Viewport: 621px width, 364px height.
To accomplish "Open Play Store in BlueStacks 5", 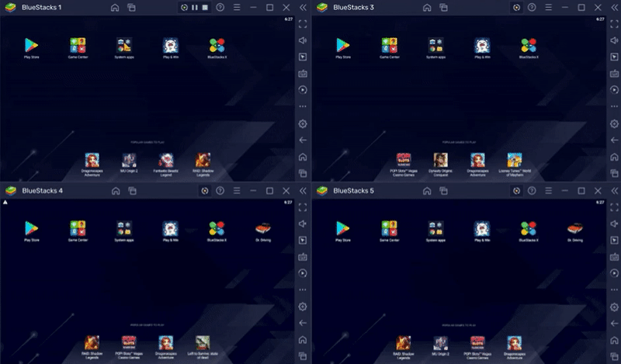I will [x=343, y=228].
